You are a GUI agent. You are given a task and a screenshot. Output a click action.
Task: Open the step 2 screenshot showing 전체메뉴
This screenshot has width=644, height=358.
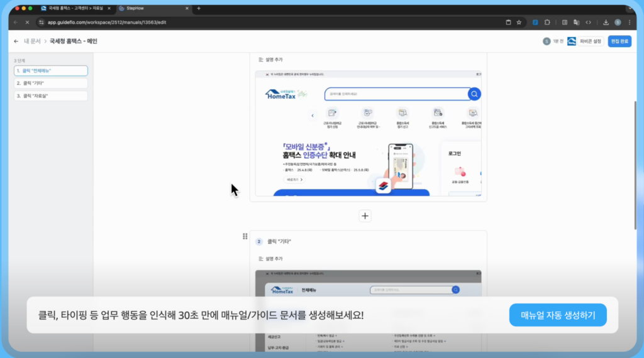(368, 310)
